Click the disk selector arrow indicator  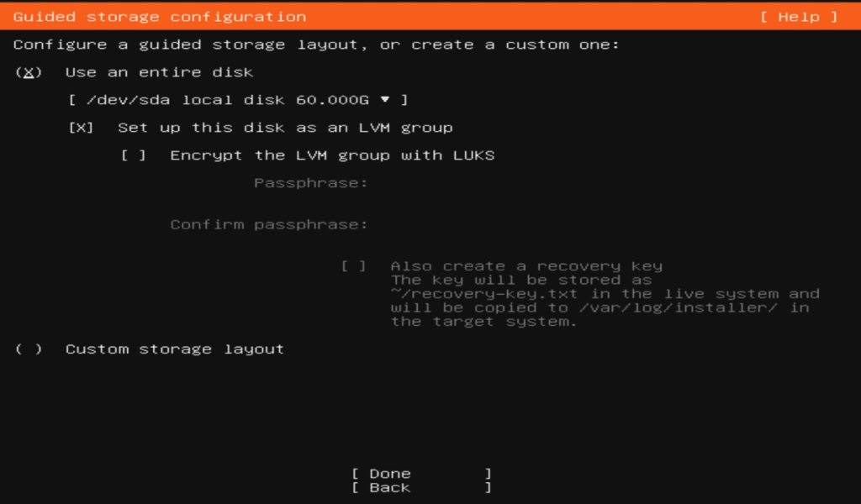click(x=385, y=99)
